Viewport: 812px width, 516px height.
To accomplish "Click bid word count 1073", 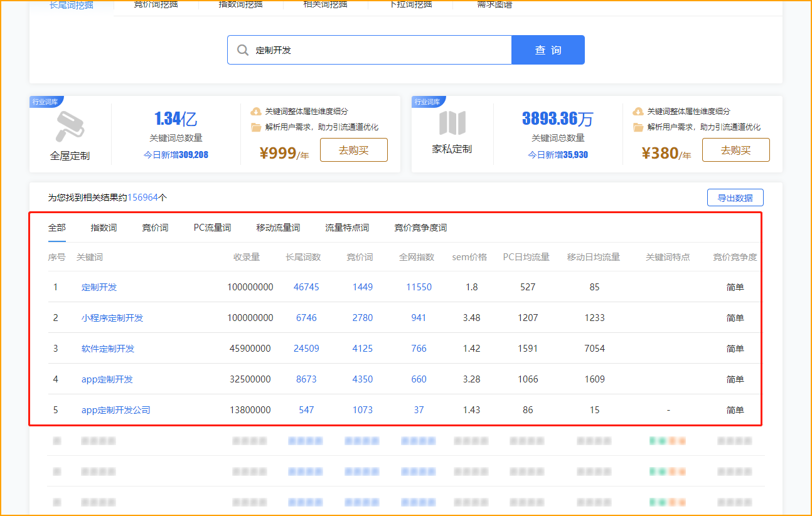I will pos(363,410).
